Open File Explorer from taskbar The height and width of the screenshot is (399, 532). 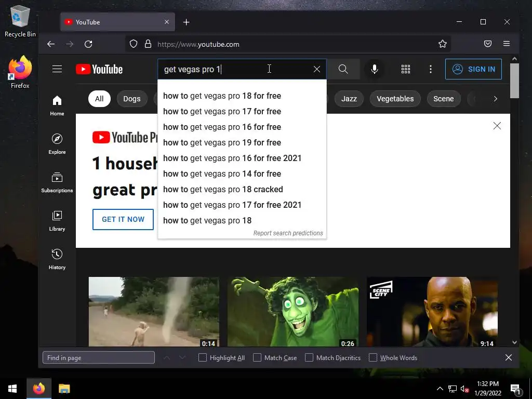pos(64,389)
